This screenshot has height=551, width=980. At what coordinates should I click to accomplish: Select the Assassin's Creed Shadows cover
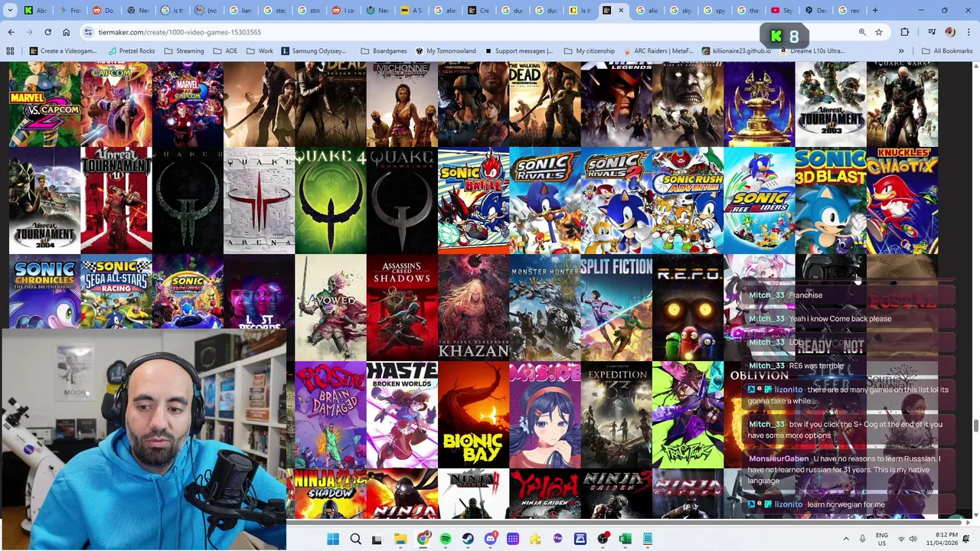click(x=402, y=308)
